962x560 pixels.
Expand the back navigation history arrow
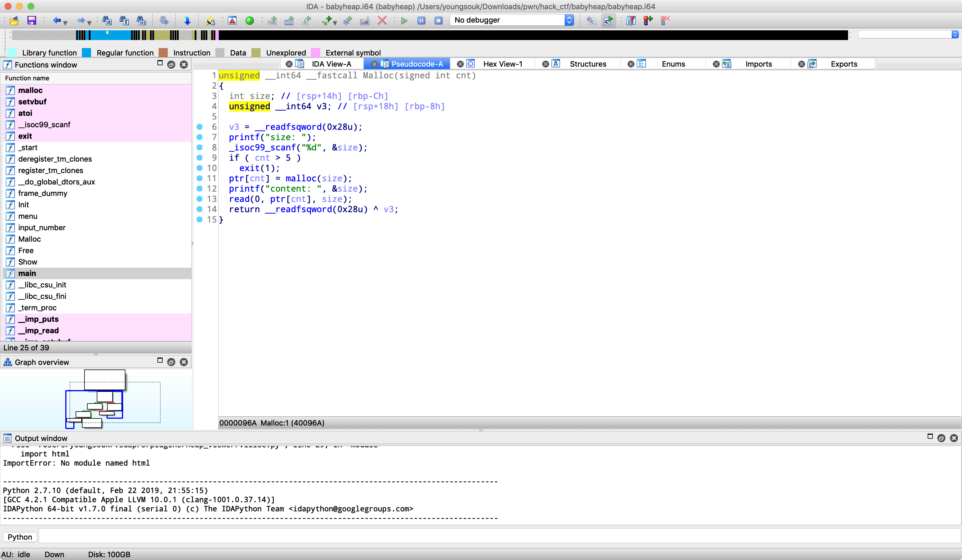click(x=65, y=23)
